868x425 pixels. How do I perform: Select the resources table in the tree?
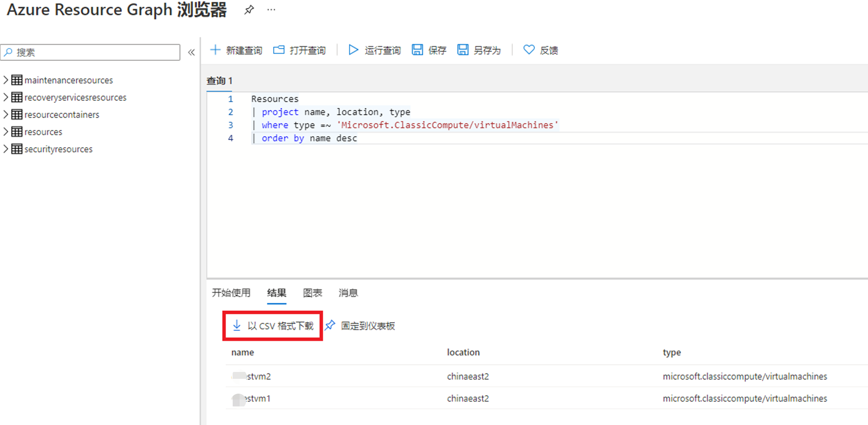[43, 132]
